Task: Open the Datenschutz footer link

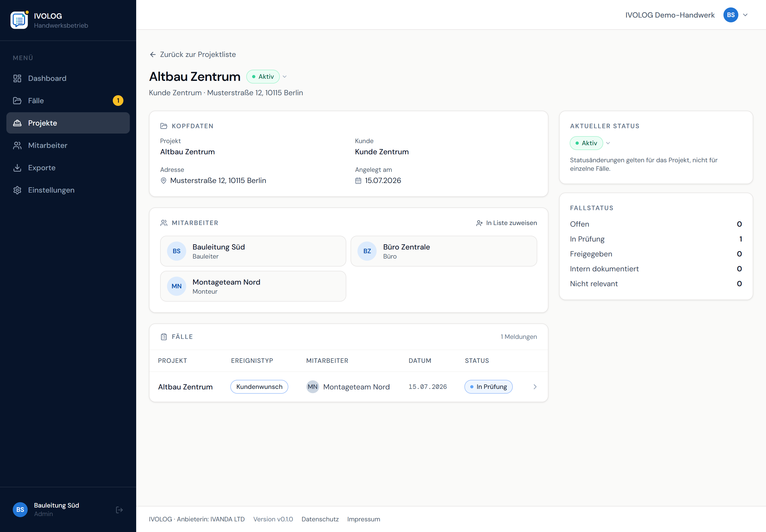Action: click(320, 519)
